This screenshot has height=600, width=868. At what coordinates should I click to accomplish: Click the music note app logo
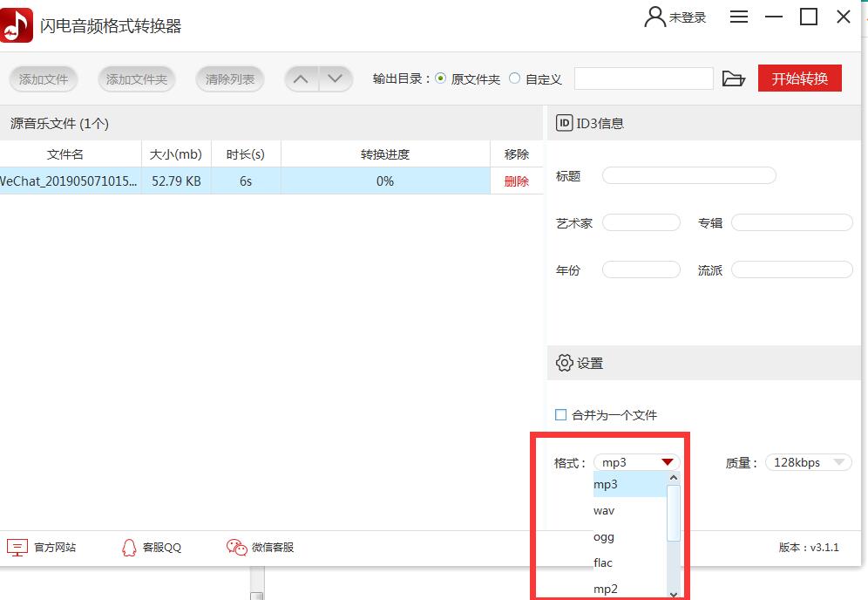(16, 24)
